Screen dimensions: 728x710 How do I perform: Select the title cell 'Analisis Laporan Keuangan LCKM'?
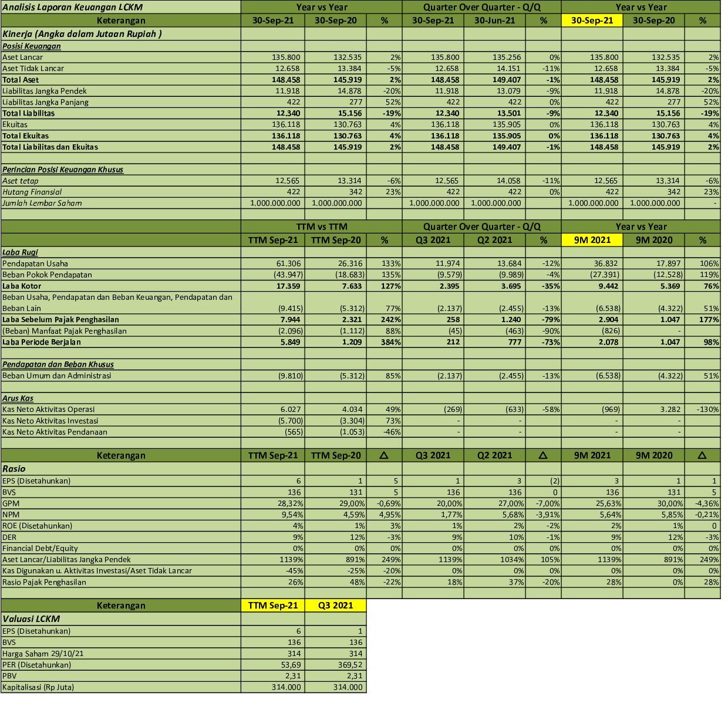(73, 7)
